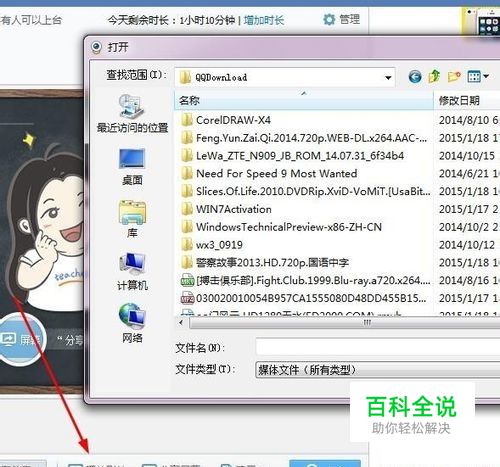Open 网络 in places bar
500x467 pixels.
pyautogui.click(x=132, y=324)
